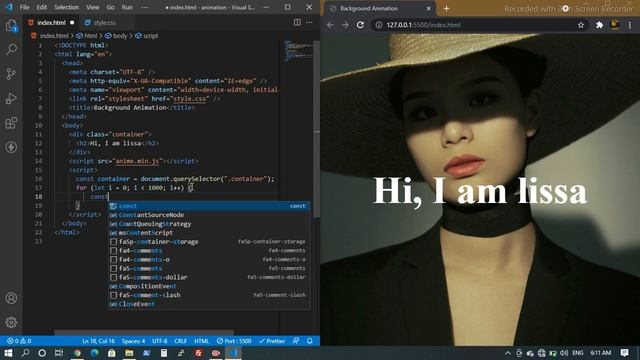Select the CountQueuingStrategy suggestion
Viewport: 640px width, 360px height.
209,224
